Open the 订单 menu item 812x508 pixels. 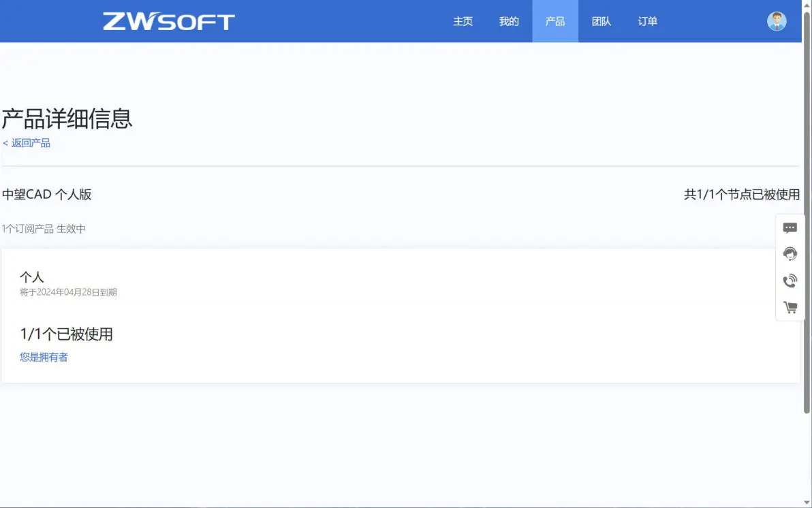pos(647,21)
